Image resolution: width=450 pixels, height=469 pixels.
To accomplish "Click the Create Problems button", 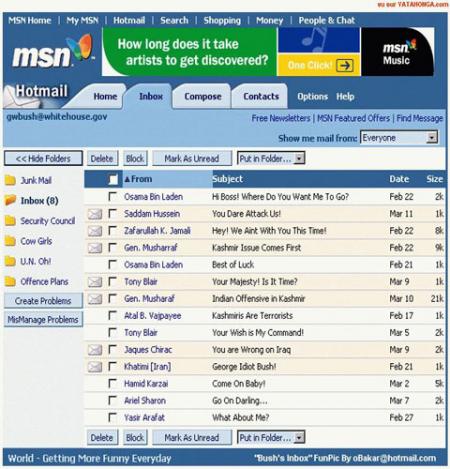I will click(43, 301).
